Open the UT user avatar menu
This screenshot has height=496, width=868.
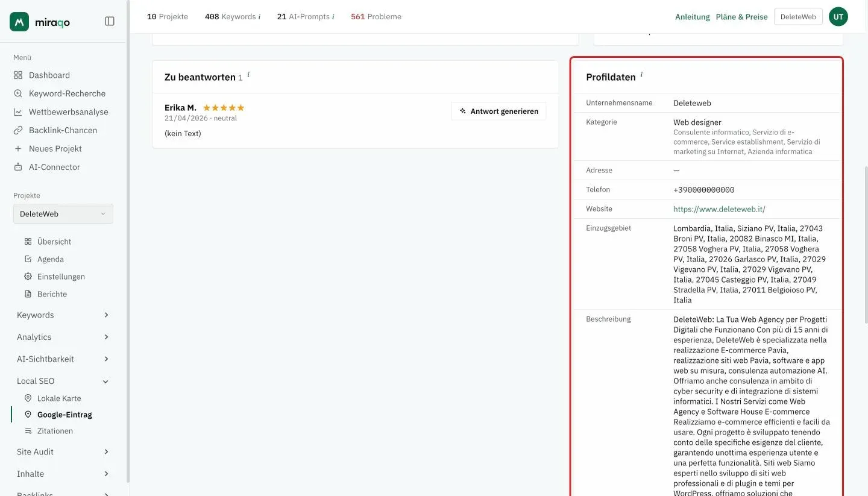point(838,17)
